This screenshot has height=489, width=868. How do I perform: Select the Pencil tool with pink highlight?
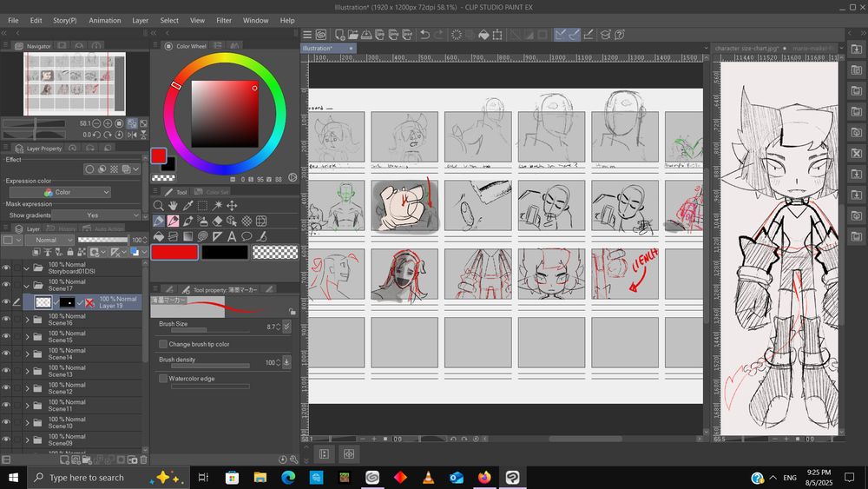(173, 221)
